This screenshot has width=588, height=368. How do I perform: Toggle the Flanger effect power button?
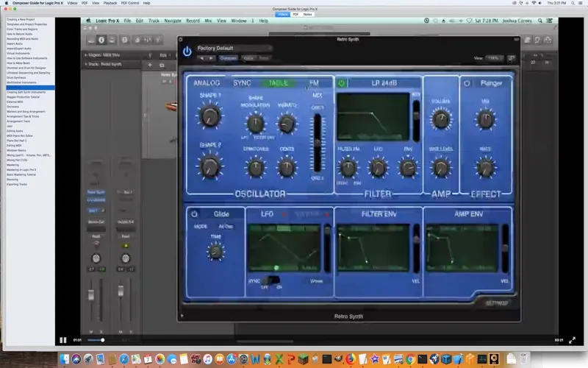pyautogui.click(x=467, y=83)
